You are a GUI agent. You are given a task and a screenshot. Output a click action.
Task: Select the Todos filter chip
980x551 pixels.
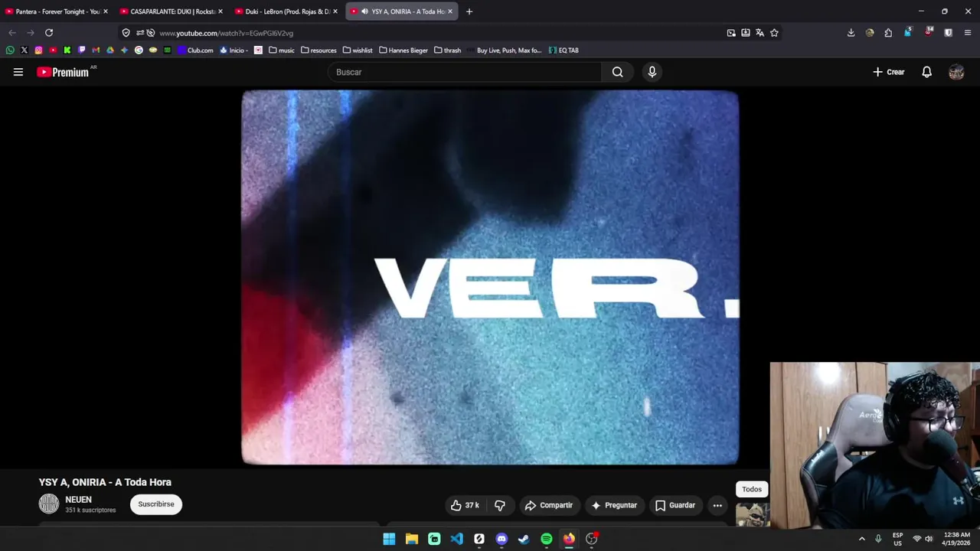click(752, 489)
